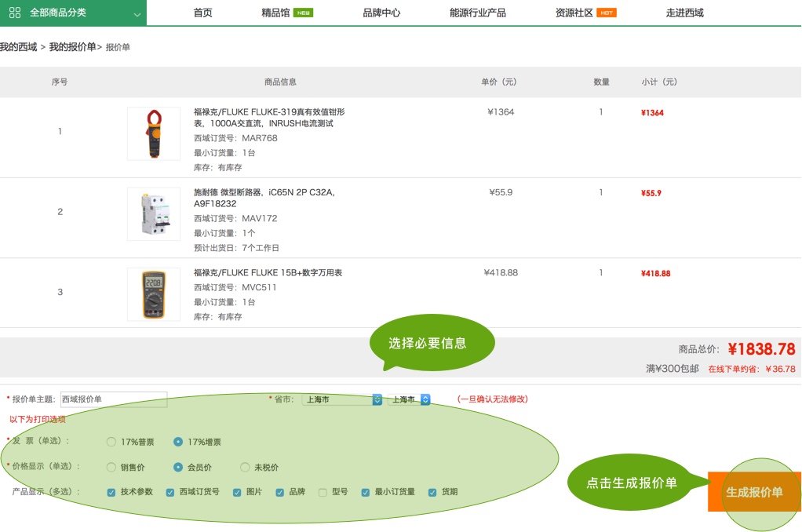Select the 17%普票 invoice radio button
Screen dimensions: 802x532
pos(111,442)
